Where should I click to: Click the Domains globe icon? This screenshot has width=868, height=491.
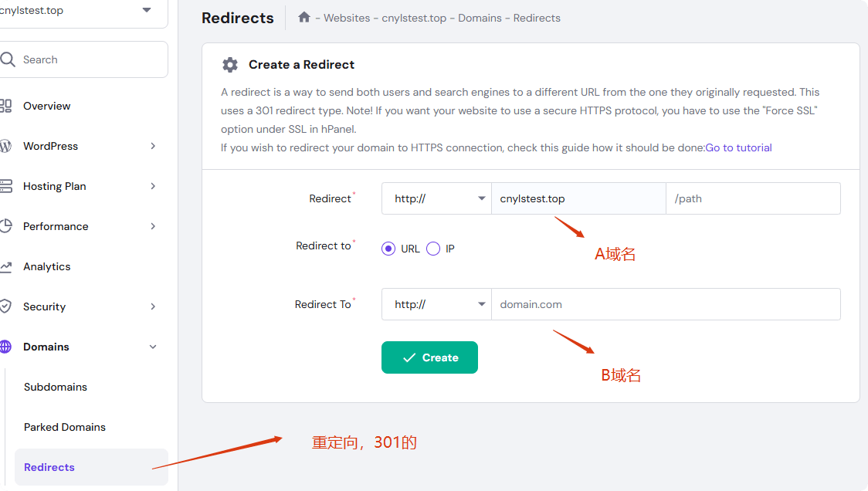click(5, 347)
